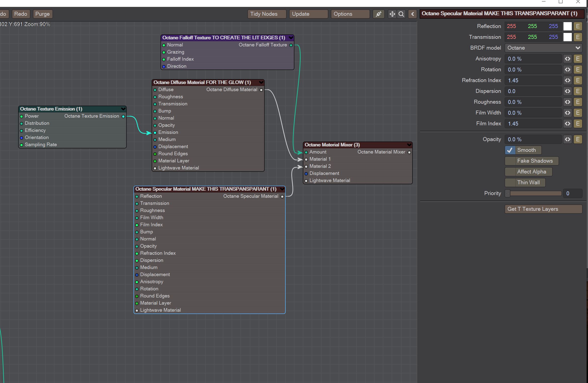588x383 pixels.
Task: Click the arrows icon beside Refraction Index
Action: point(567,80)
